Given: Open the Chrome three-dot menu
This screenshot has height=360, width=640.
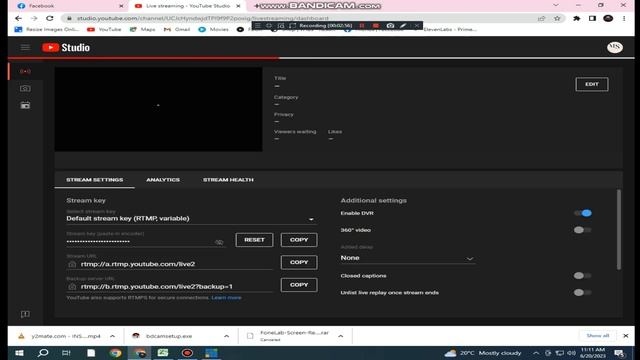Looking at the screenshot, I should (624, 18).
